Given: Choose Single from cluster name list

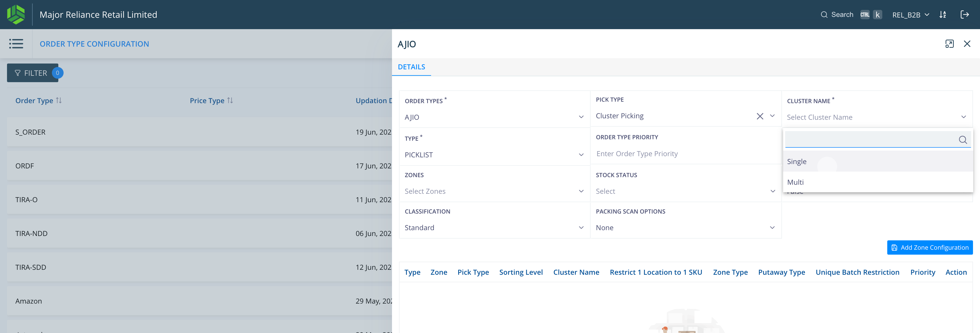Looking at the screenshot, I should (878, 162).
